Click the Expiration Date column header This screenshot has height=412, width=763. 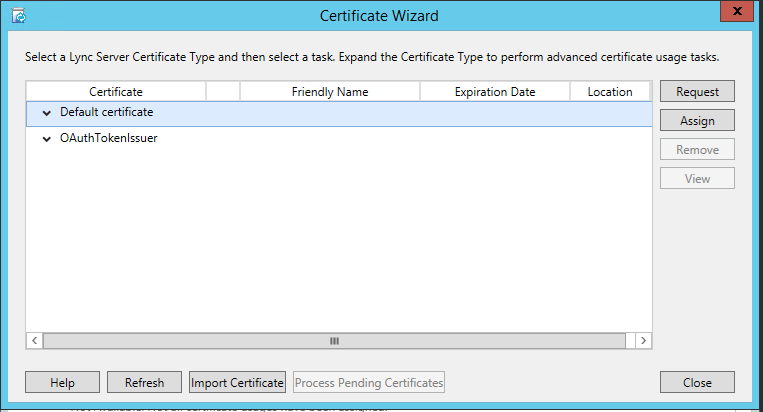495,92
